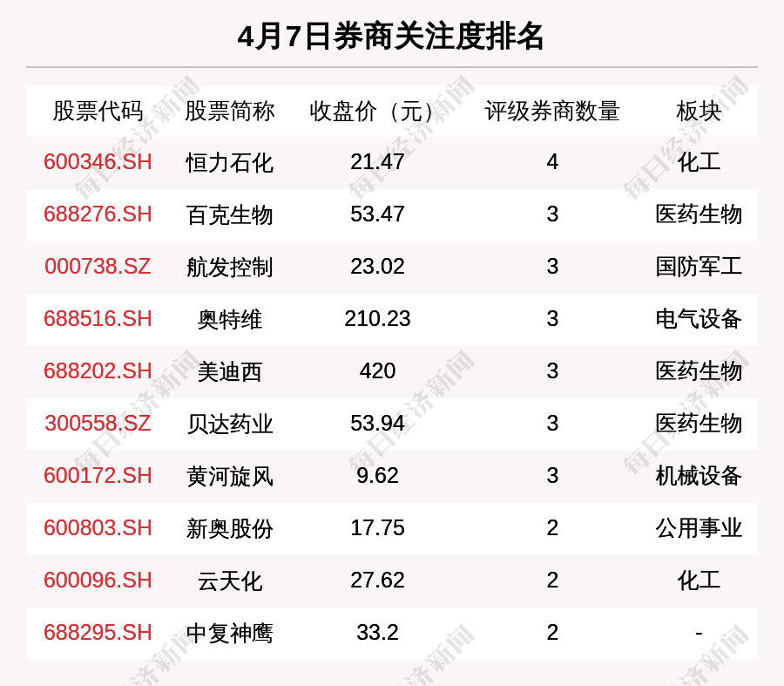784x686 pixels.
Task: Select stock code 688276.SH
Action: pos(98,214)
